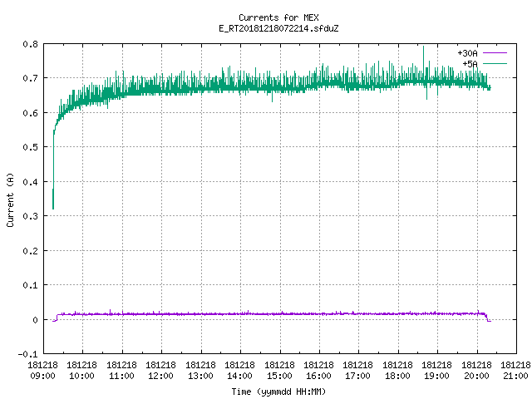Click the 'Current (A)' y-axis label
The image size is (532, 399).
10,199
